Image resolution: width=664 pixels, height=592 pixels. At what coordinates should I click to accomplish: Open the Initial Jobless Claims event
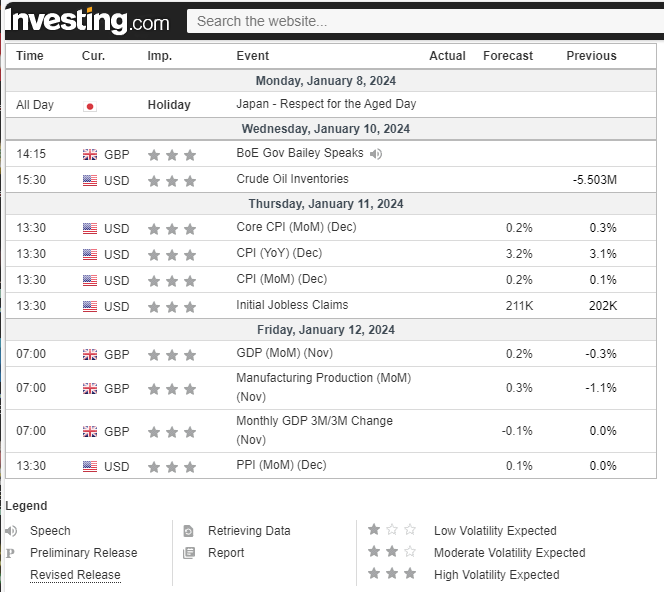pyautogui.click(x=292, y=305)
